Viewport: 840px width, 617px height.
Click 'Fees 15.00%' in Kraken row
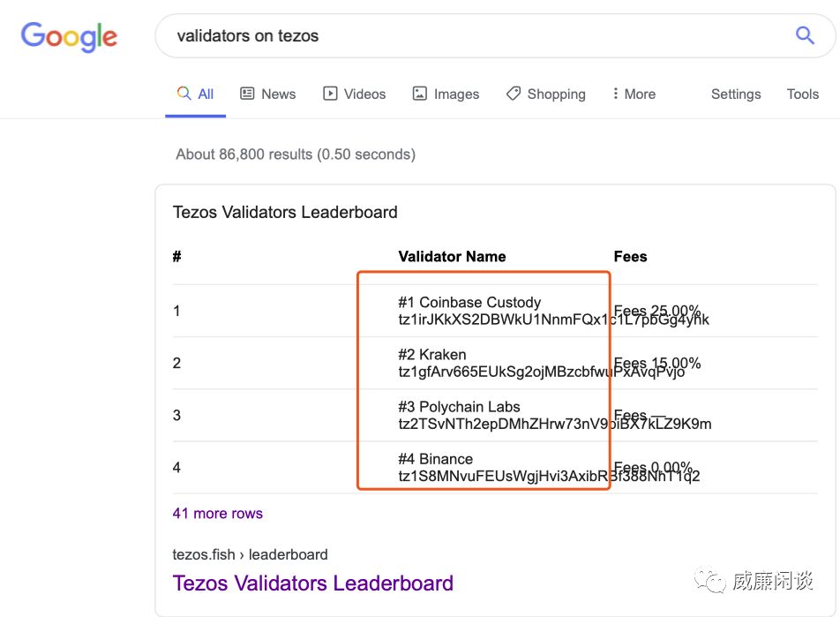click(657, 363)
